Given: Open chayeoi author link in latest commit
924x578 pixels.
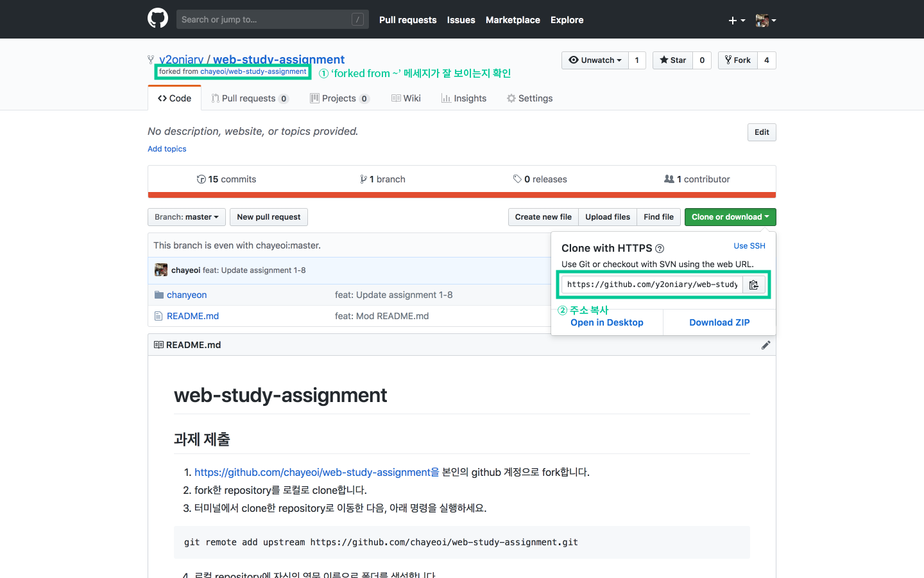Looking at the screenshot, I should pos(185,270).
